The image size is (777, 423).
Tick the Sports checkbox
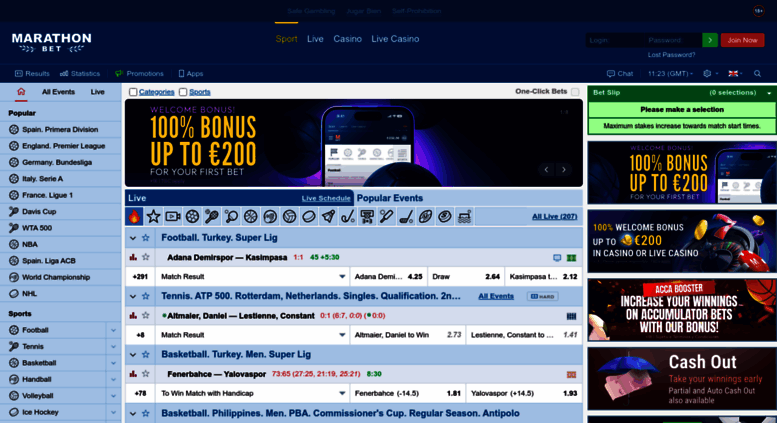point(183,92)
